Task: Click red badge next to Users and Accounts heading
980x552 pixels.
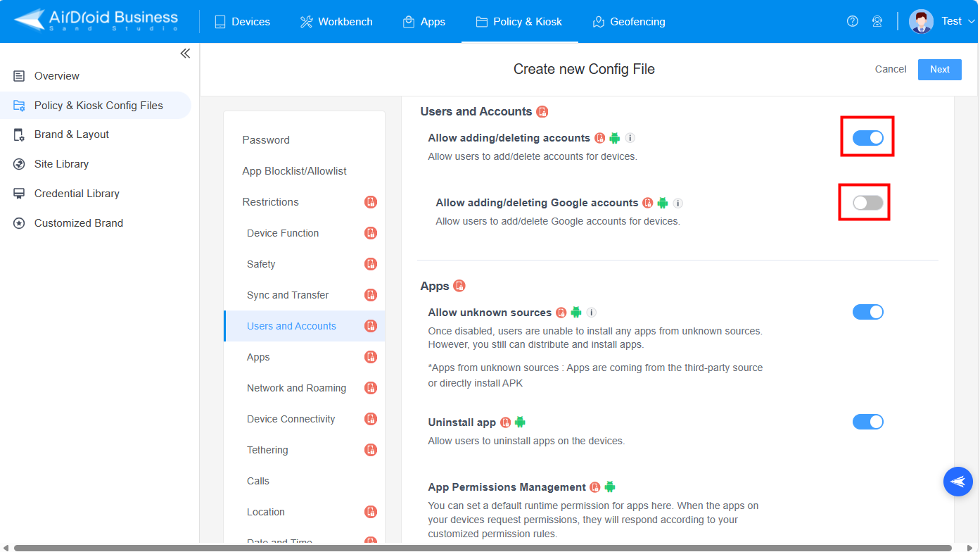Action: [542, 111]
